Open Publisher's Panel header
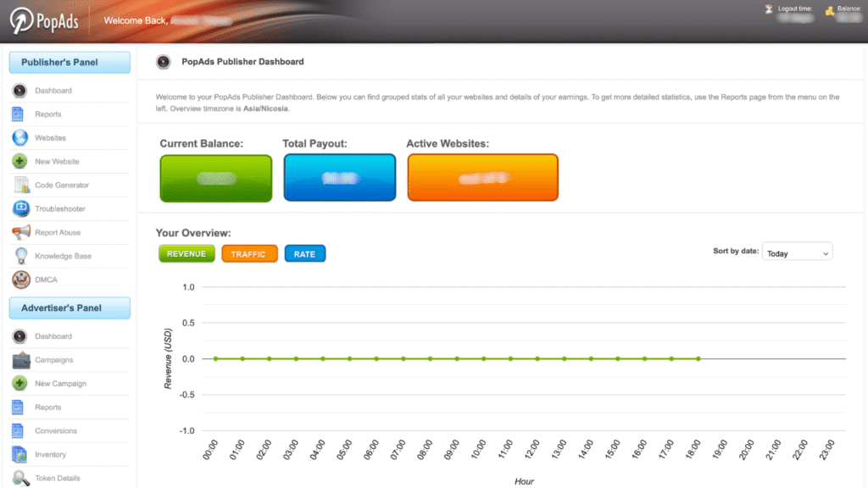The height and width of the screenshot is (488, 868). click(70, 63)
